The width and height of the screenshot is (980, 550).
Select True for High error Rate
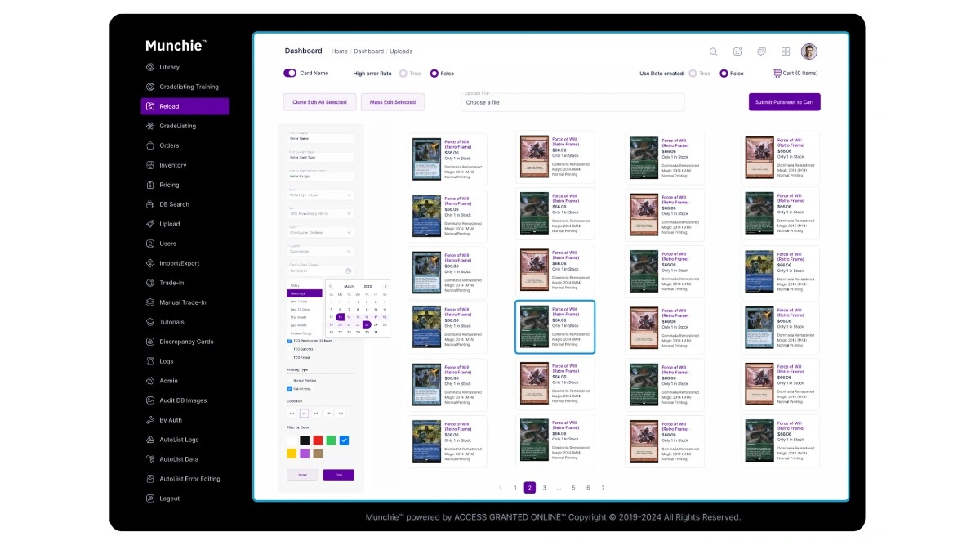click(x=404, y=73)
